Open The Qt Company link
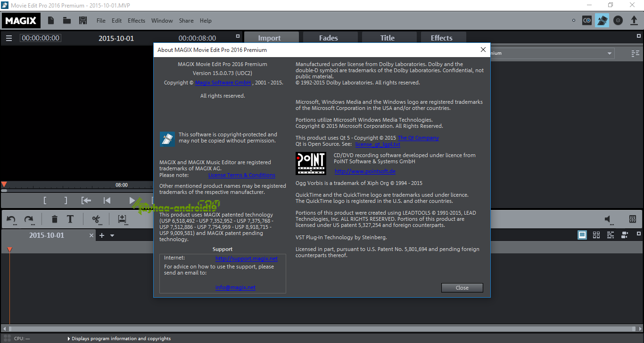 tap(418, 138)
